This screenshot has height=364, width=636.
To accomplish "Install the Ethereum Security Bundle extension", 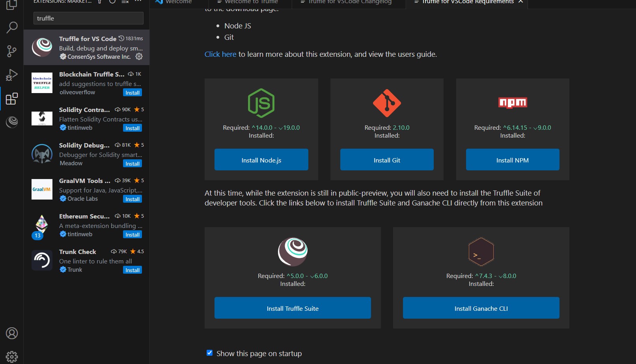I will (132, 235).
